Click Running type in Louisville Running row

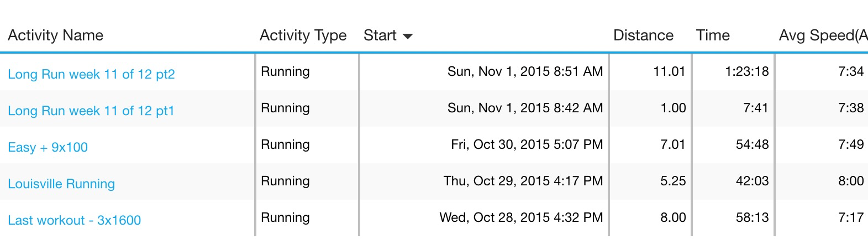click(x=285, y=181)
